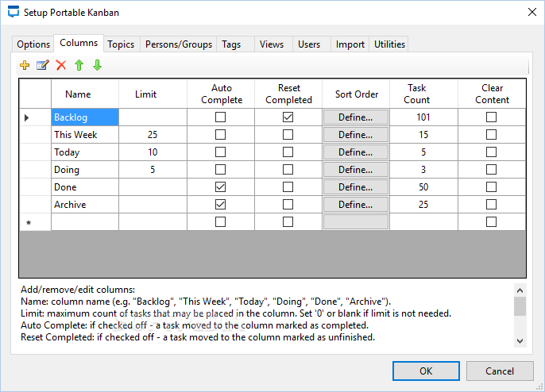Click the Portable Kanban app icon in title bar
Image resolution: width=545 pixels, height=392 pixels.
pyautogui.click(x=14, y=12)
